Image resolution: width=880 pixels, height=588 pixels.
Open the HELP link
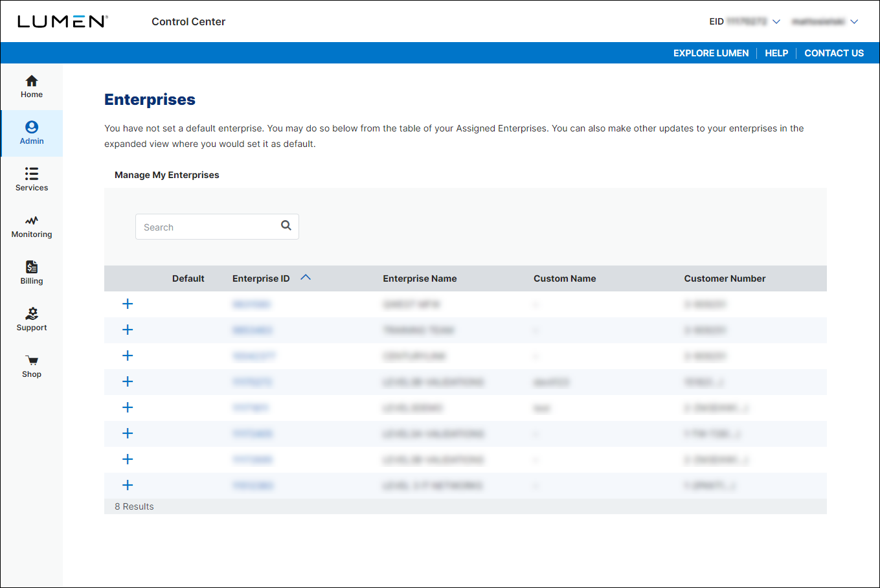point(776,53)
